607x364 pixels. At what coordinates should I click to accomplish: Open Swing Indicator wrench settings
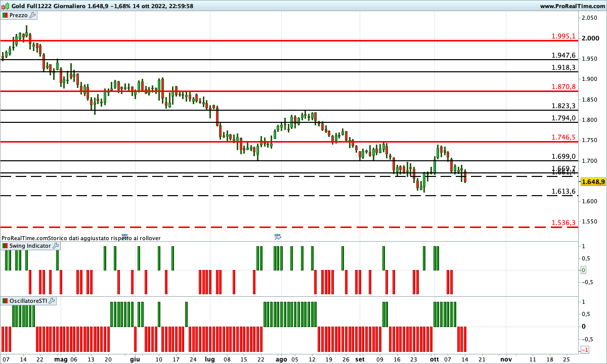tap(56, 246)
